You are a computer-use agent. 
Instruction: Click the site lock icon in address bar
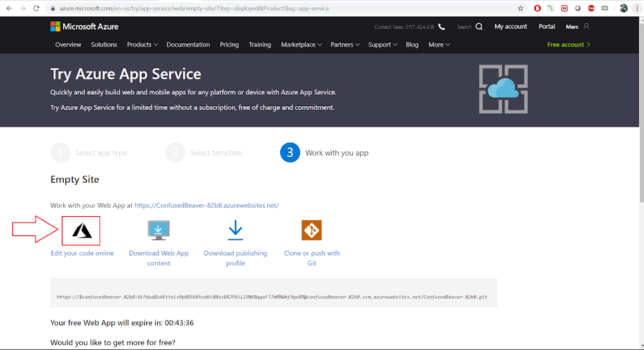(x=53, y=8)
